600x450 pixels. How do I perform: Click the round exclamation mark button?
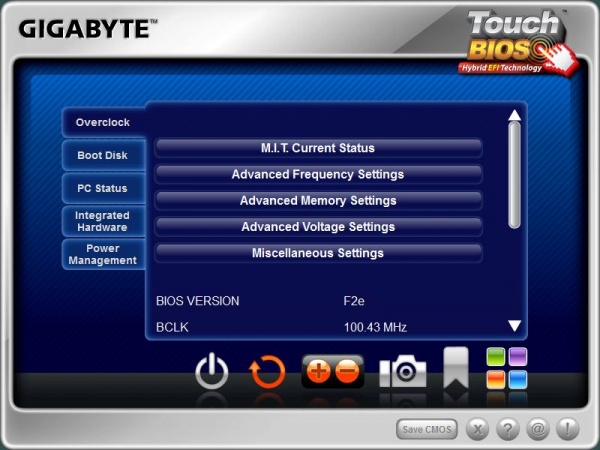coord(567,429)
